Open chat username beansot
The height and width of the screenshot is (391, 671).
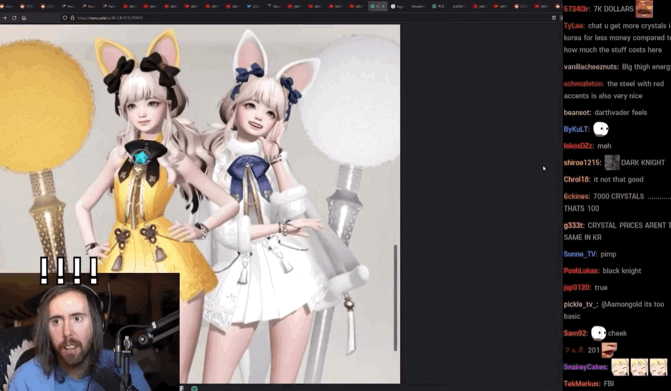[577, 113]
